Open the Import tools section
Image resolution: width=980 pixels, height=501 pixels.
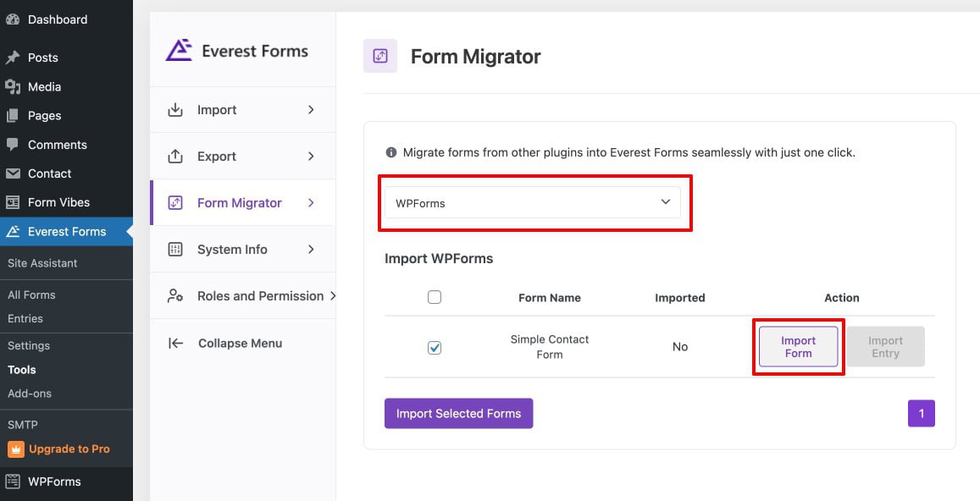point(242,110)
